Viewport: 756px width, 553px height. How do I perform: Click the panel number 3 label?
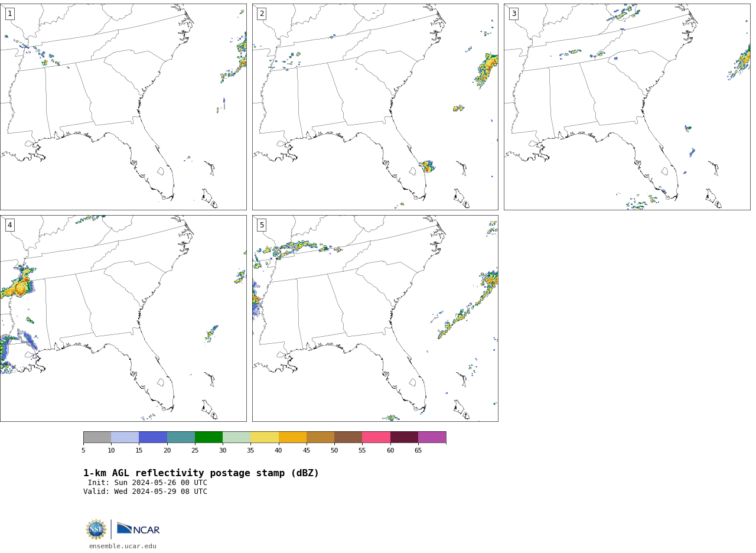tap(514, 14)
